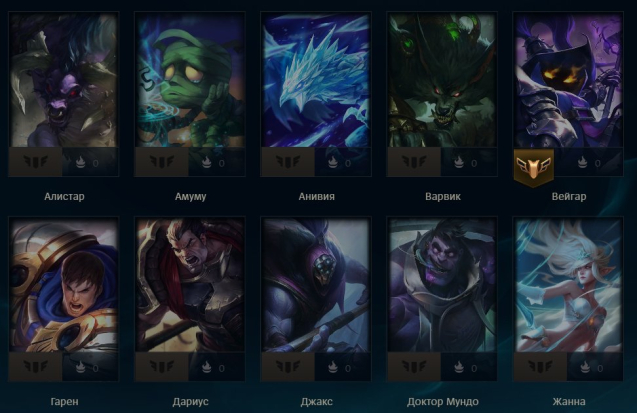Click the mastery crest icon under Гарен
The width and height of the screenshot is (637, 413).
35,366
